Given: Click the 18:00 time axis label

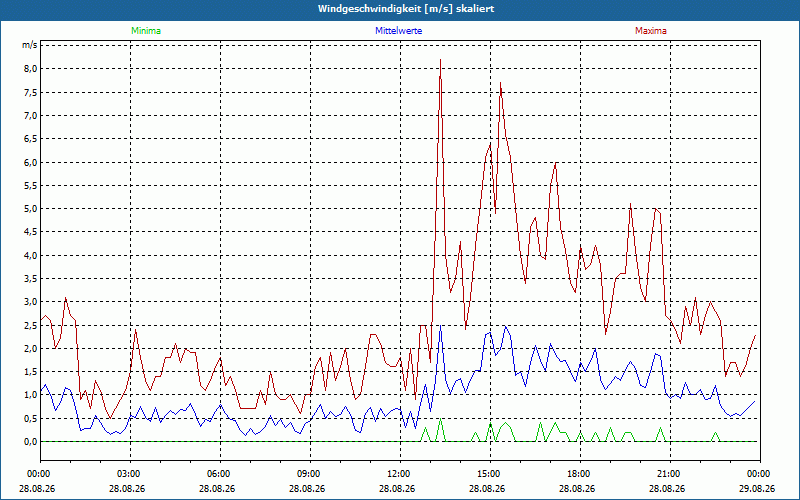Looking at the screenshot, I should pos(581,474).
